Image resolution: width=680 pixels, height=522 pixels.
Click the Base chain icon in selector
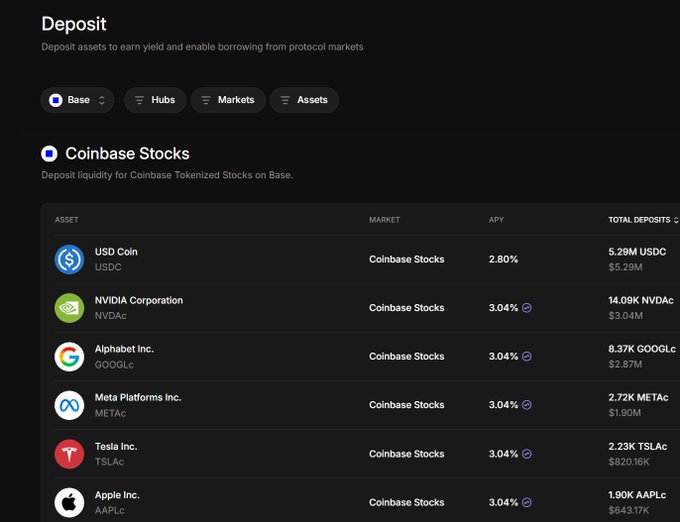[56, 100]
